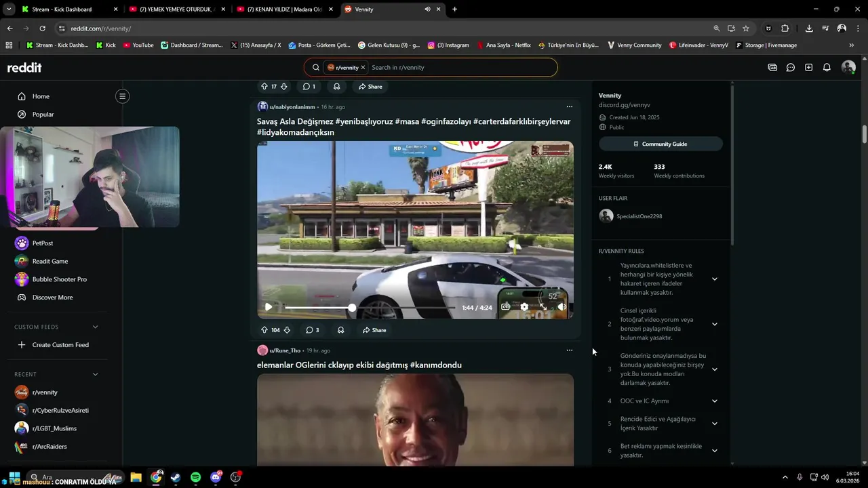
Task: Open the Community Guide
Action: click(660, 144)
